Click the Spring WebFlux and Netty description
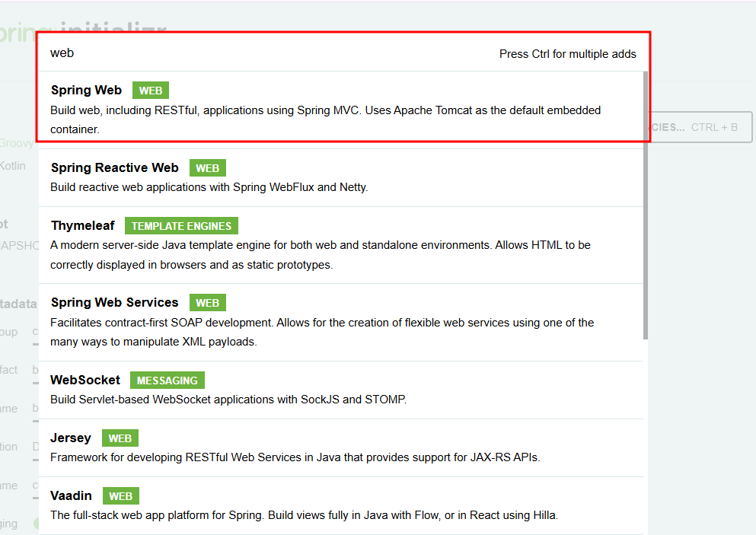756x535 pixels. (x=209, y=187)
